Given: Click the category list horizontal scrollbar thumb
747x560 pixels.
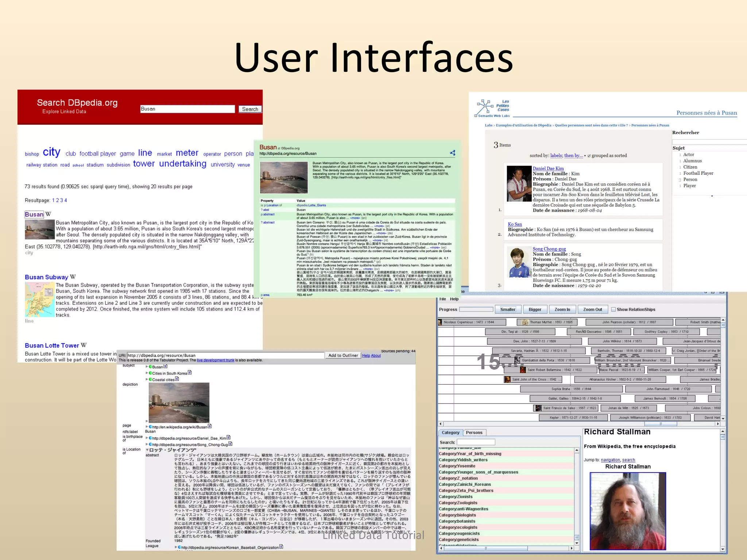Looking at the screenshot, I should 485,548.
